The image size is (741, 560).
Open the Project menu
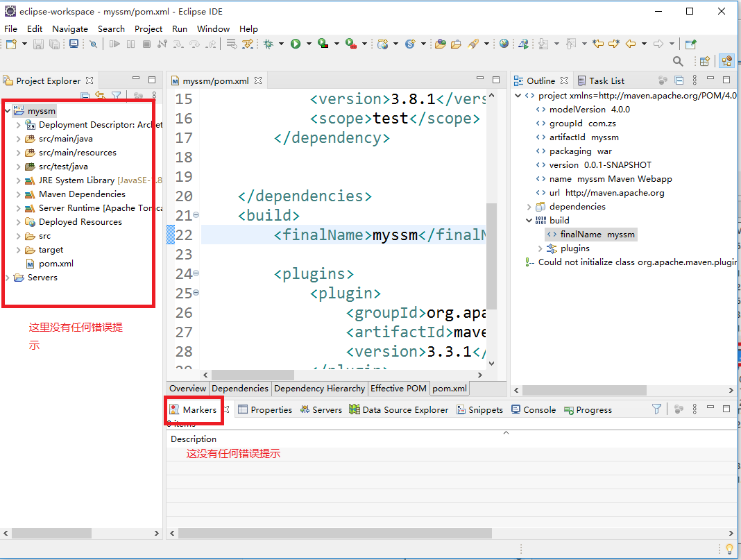tap(148, 29)
